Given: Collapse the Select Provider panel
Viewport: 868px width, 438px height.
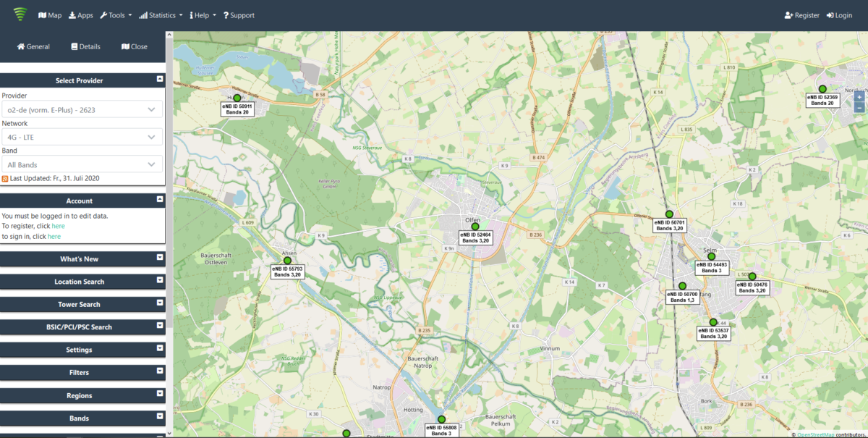Looking at the screenshot, I should 159,80.
